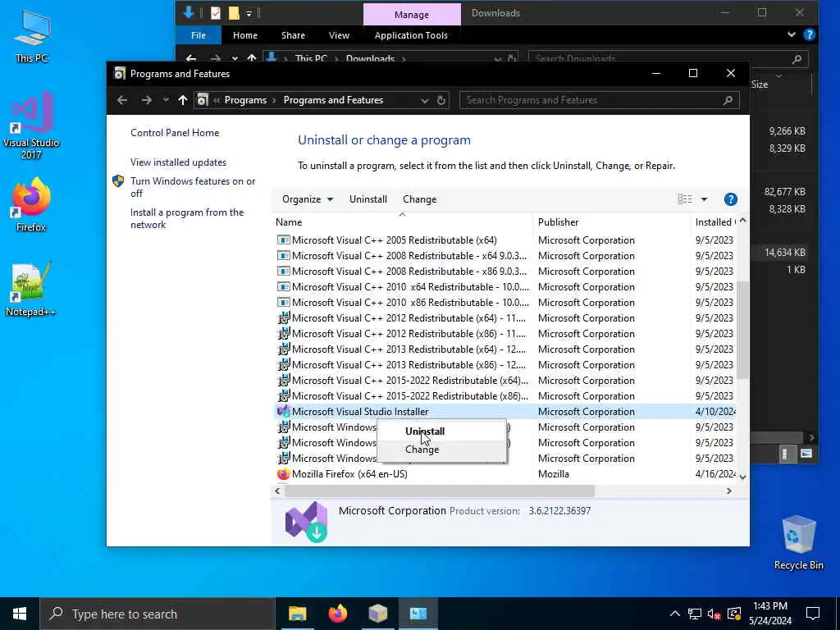The height and width of the screenshot is (630, 840).
Task: Open Turn Windows features on or off
Action: tap(193, 187)
